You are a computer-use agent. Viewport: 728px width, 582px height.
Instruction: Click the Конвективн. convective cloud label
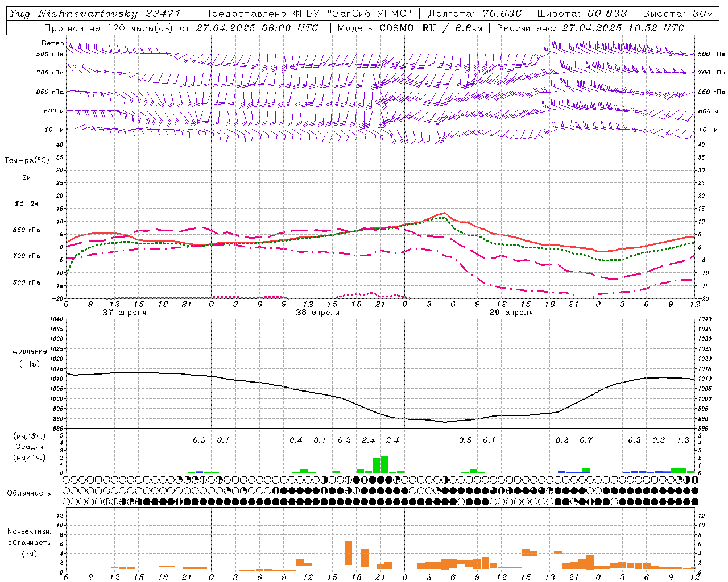click(x=29, y=531)
